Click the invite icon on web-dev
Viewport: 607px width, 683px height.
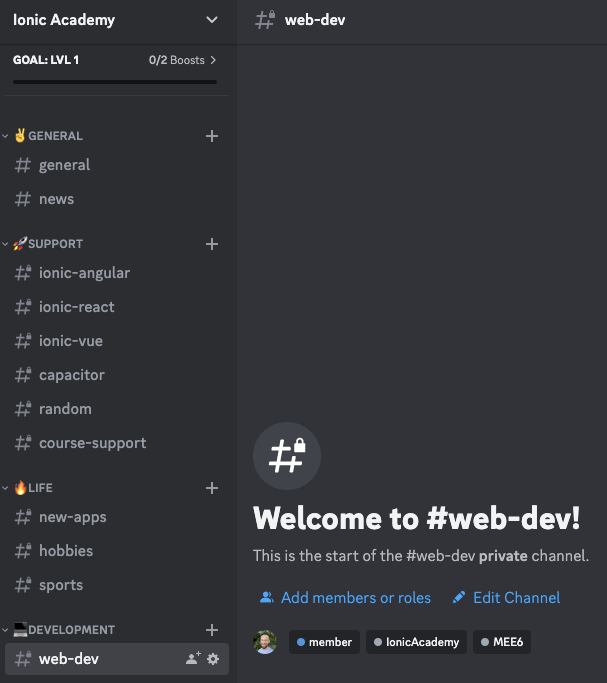(193, 658)
